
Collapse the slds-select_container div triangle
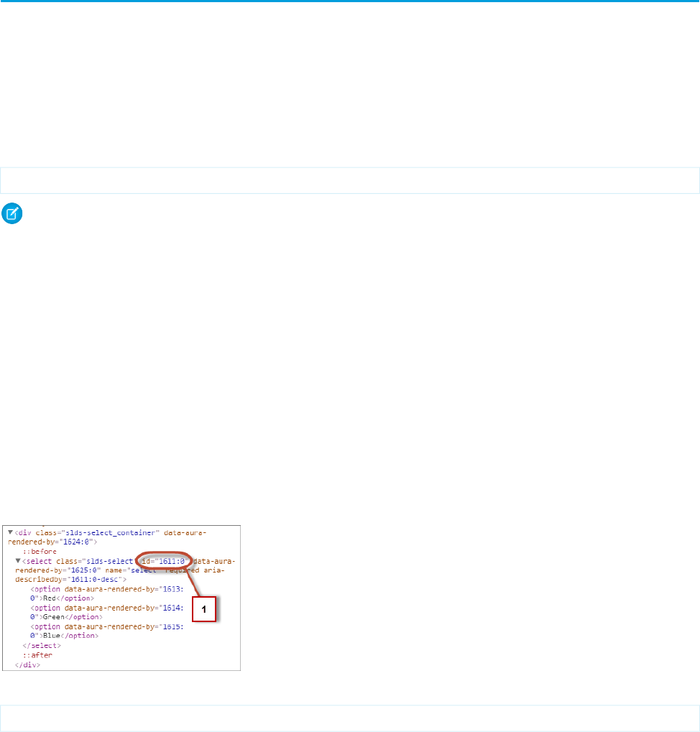click(10, 532)
